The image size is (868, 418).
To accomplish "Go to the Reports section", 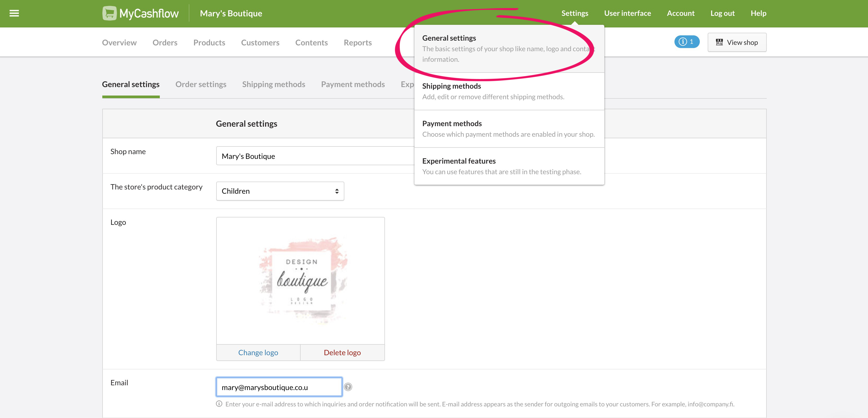I will (358, 42).
